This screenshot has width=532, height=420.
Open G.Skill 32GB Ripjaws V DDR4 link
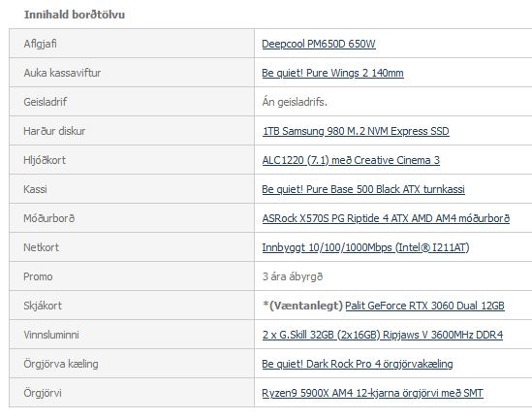pos(383,335)
